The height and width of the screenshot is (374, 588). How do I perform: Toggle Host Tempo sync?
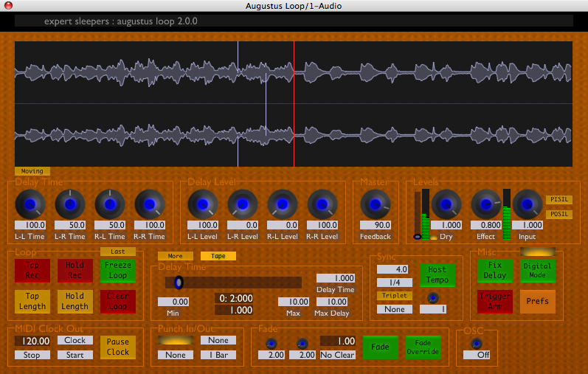pos(437,275)
